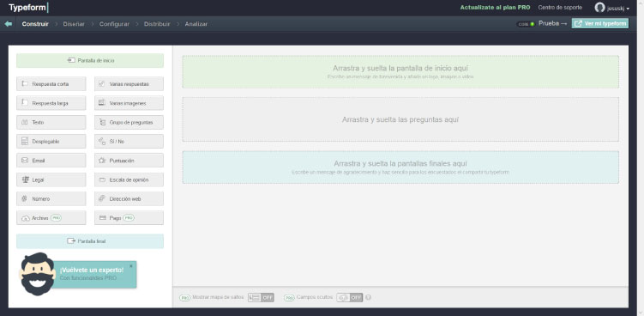
Task: Switch to the Diseñar tab
Action: click(x=74, y=24)
